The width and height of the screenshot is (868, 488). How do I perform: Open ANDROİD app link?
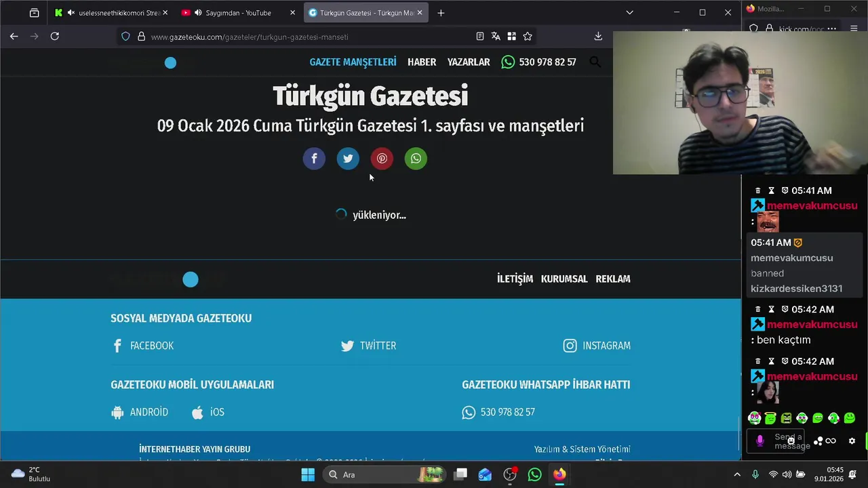[x=140, y=412]
